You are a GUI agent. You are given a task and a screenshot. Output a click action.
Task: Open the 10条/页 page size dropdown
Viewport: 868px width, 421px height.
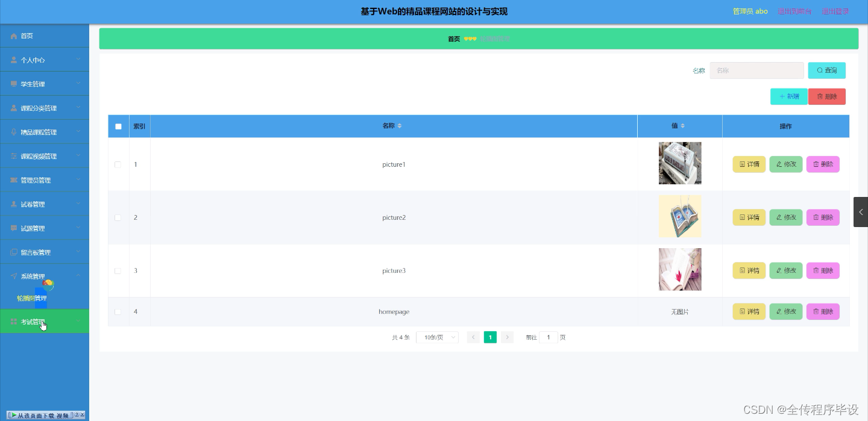437,337
